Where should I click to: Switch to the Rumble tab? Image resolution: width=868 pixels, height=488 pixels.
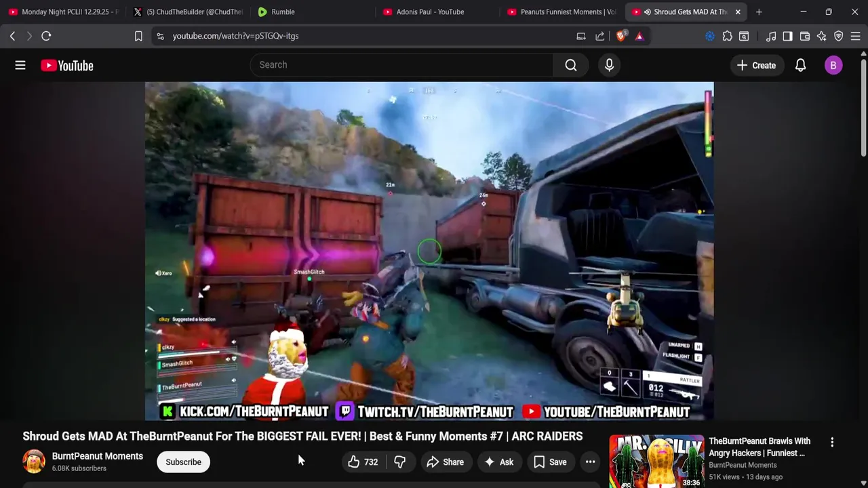pos(313,12)
